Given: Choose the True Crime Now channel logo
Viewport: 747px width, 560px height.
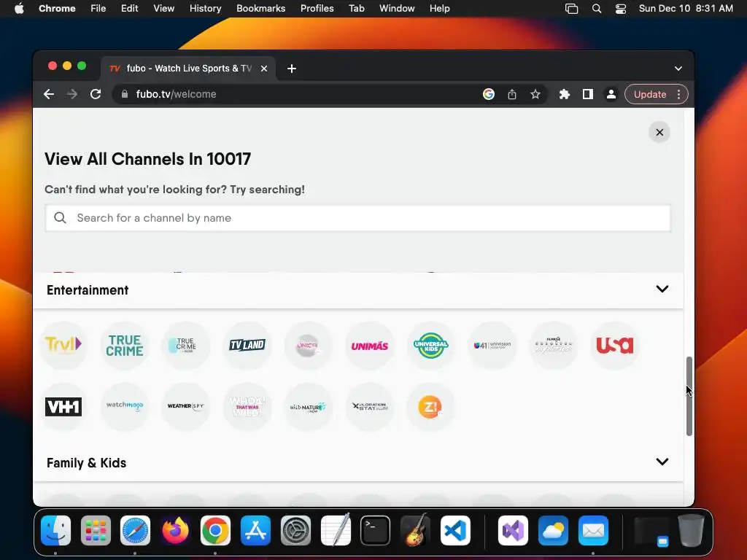Looking at the screenshot, I should pyautogui.click(x=186, y=345).
